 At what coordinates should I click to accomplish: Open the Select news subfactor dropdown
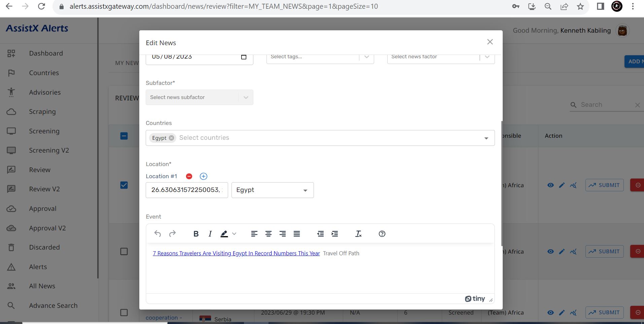199,97
